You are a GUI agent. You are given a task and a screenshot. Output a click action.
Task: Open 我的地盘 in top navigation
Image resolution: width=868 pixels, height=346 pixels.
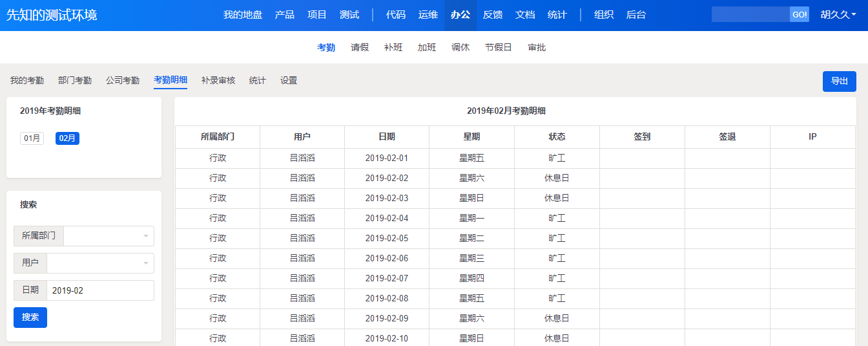pyautogui.click(x=243, y=15)
